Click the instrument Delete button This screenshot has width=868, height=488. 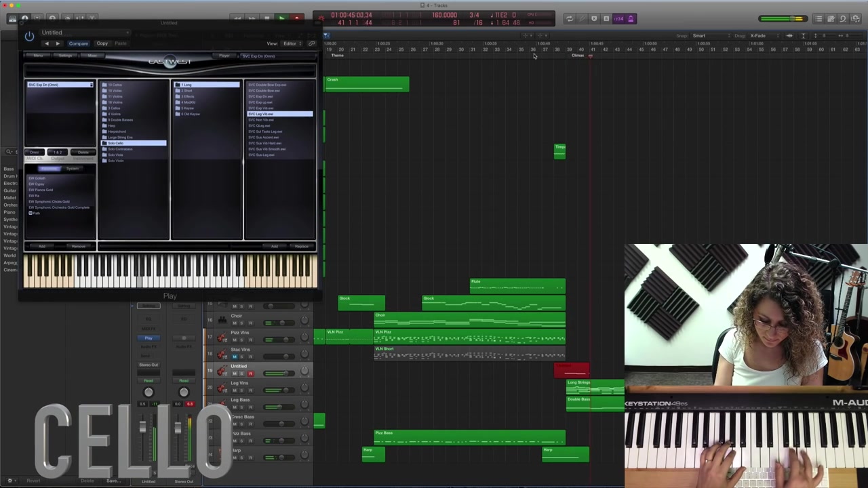tap(83, 152)
